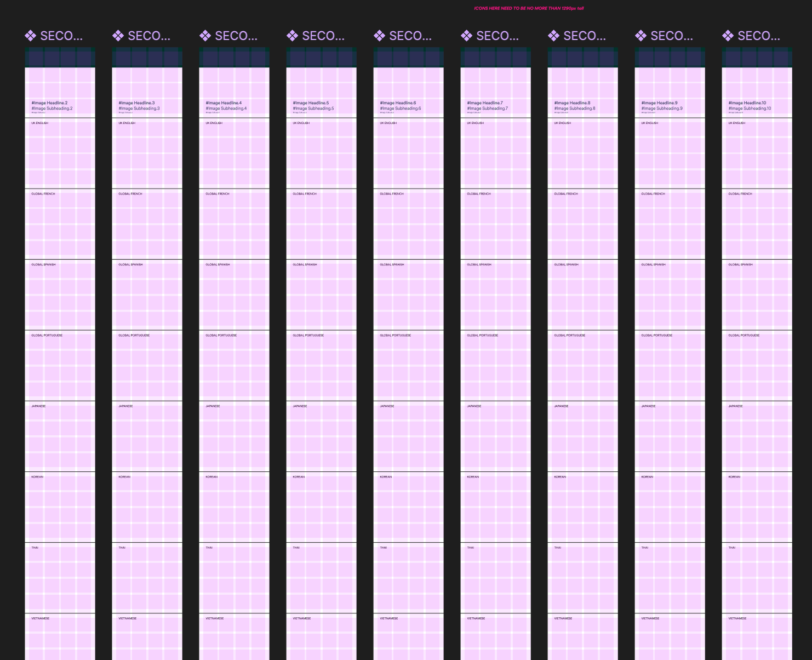812x660 pixels.
Task: Select '#Image Headline.8' text
Action: point(572,103)
